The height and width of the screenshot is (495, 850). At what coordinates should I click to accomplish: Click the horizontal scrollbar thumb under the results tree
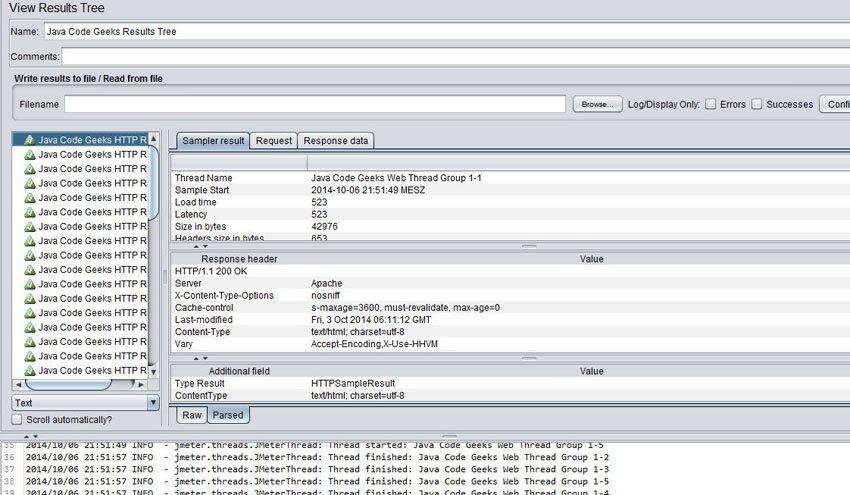pos(68,384)
